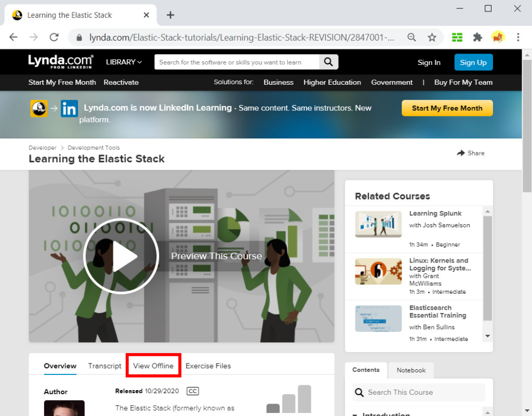Click the Search This Course field
532x416 pixels.
[419, 393]
